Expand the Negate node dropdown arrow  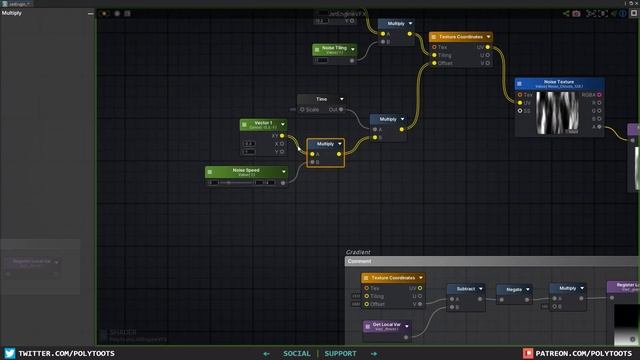(x=527, y=289)
